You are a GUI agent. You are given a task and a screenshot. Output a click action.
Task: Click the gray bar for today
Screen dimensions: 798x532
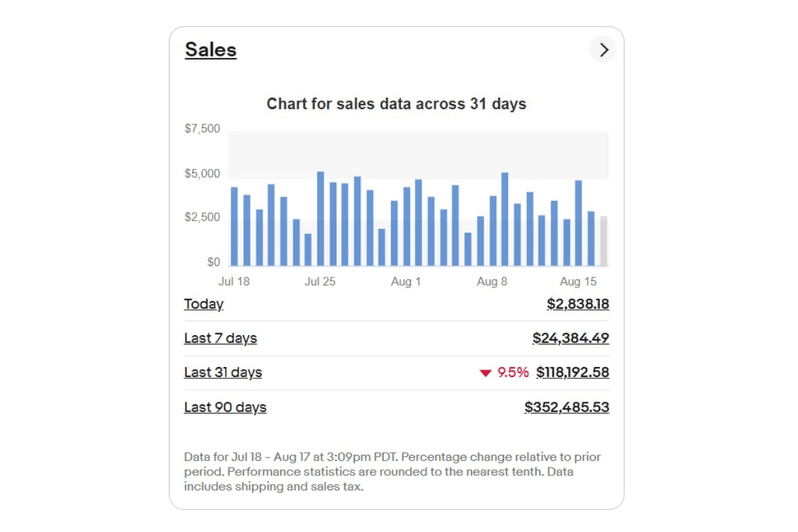click(x=603, y=241)
